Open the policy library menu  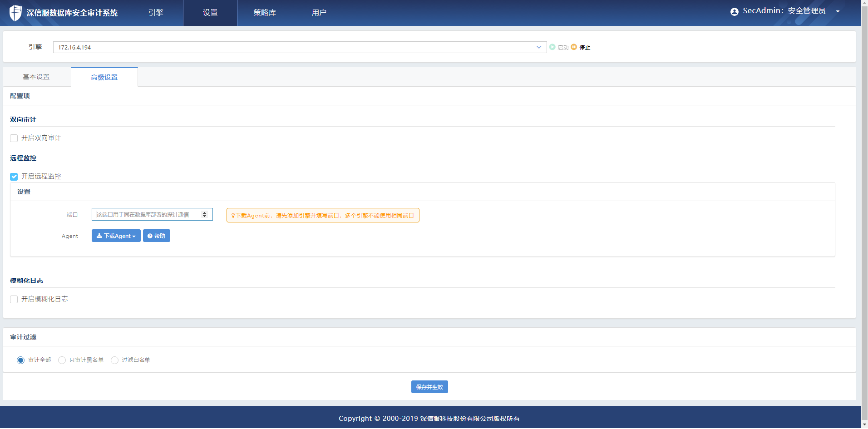tap(265, 13)
